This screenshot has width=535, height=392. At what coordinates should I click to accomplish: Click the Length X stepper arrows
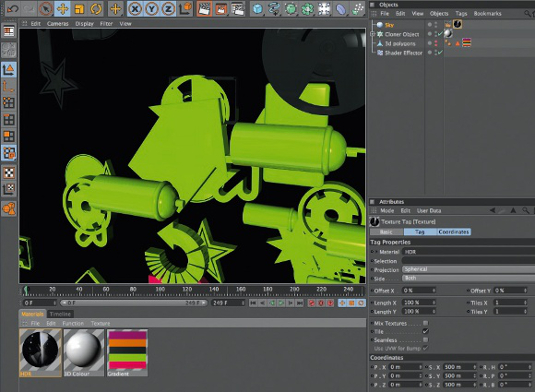[x=434, y=302]
